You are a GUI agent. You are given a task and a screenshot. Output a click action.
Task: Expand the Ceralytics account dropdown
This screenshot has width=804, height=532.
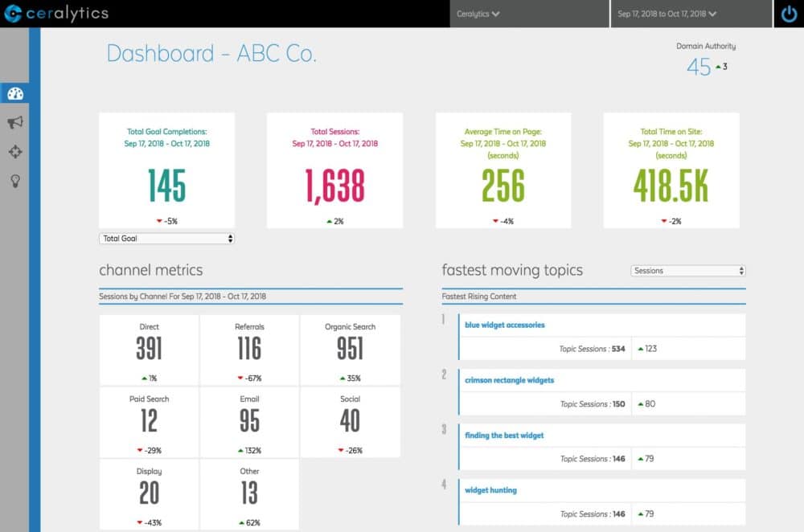(x=478, y=14)
